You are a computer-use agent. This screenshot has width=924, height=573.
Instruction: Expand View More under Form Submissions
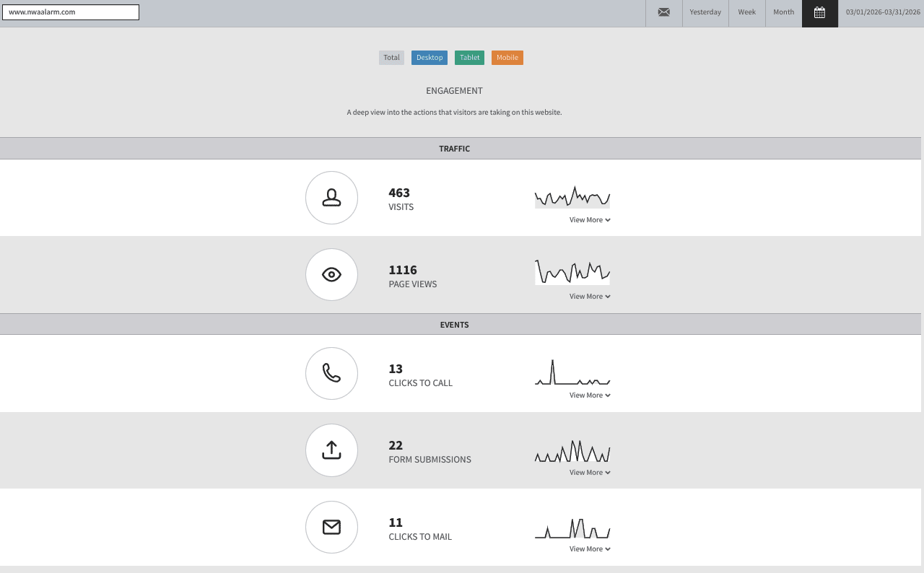(590, 473)
